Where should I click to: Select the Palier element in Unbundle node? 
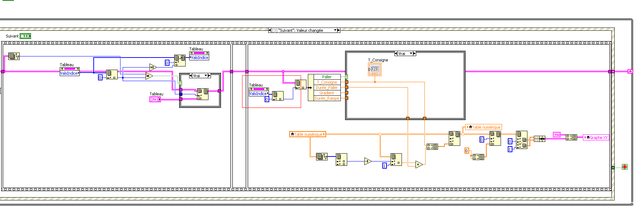(327, 77)
